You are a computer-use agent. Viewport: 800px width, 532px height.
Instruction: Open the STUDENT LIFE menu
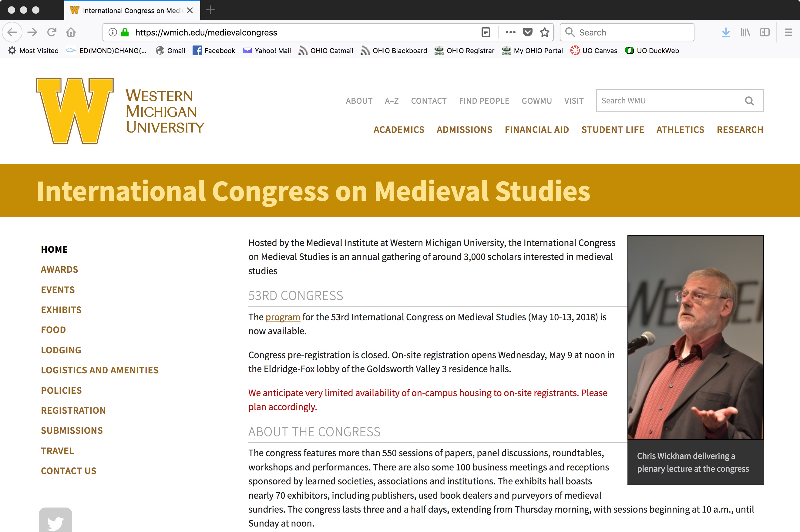[613, 130]
